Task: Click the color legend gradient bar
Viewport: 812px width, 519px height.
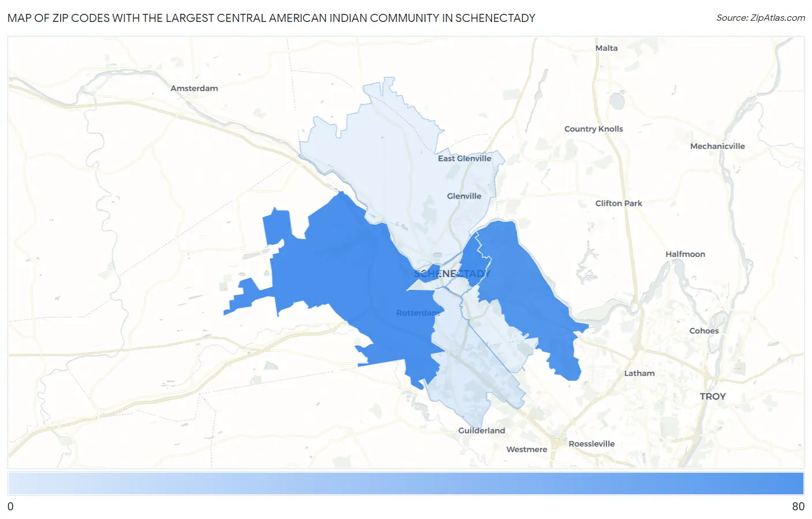Action: tap(406, 483)
